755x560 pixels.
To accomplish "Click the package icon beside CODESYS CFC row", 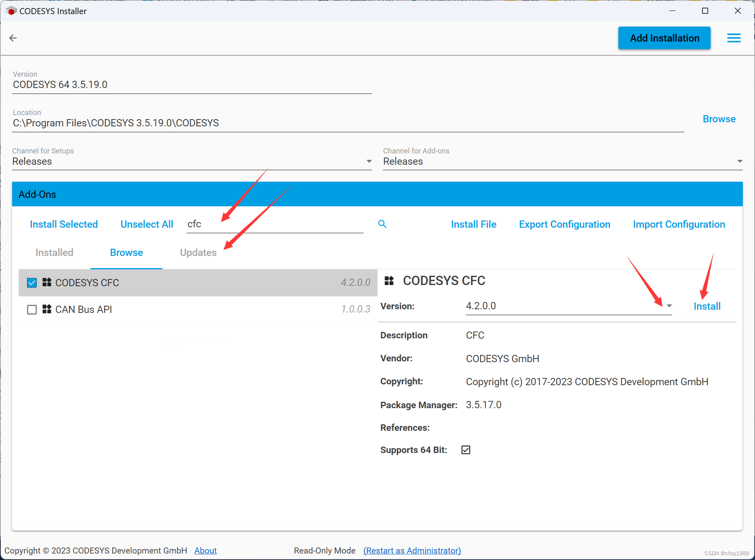I will pyautogui.click(x=47, y=282).
